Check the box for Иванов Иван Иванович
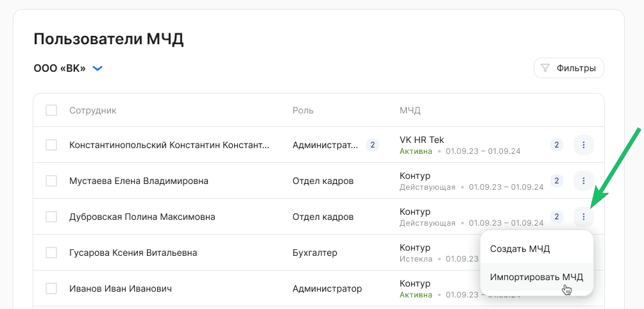Image resolution: width=644 pixels, height=309 pixels. pyautogui.click(x=51, y=288)
